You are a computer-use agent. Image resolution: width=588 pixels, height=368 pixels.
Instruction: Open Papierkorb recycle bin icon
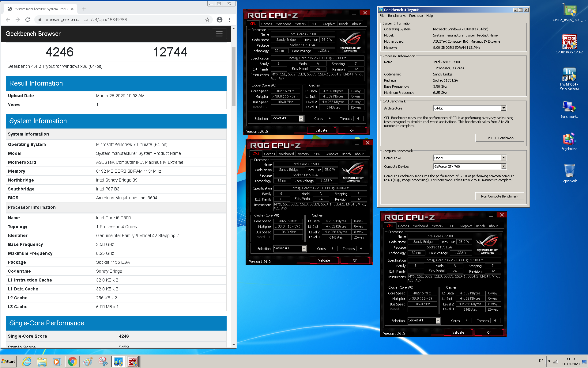(x=569, y=173)
